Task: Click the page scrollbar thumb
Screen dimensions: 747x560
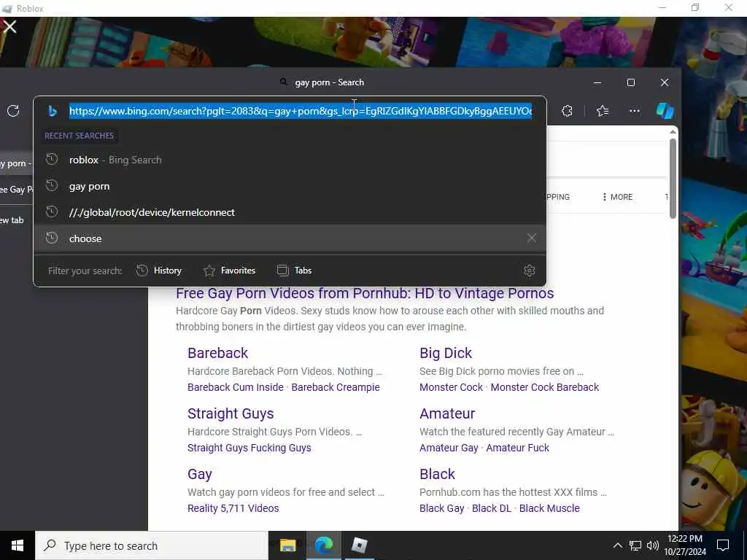Action: coord(673,179)
